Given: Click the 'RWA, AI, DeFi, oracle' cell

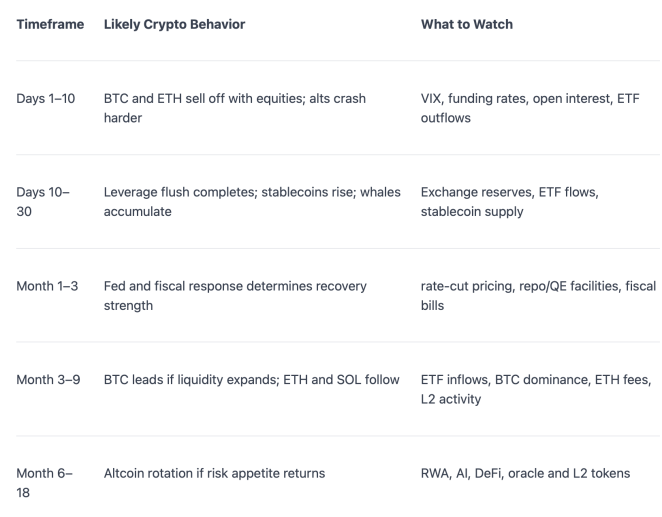Looking at the screenshot, I should click(x=525, y=474).
